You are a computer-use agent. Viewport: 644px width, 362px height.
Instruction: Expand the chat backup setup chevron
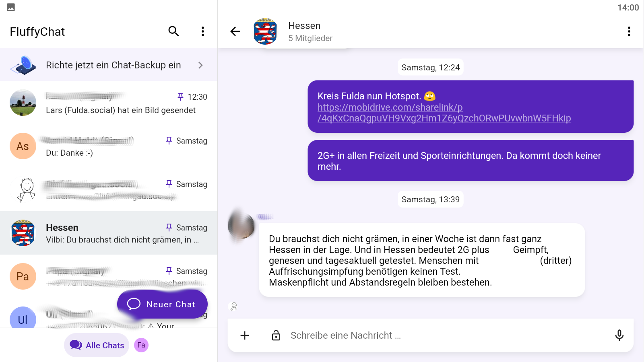coord(200,65)
